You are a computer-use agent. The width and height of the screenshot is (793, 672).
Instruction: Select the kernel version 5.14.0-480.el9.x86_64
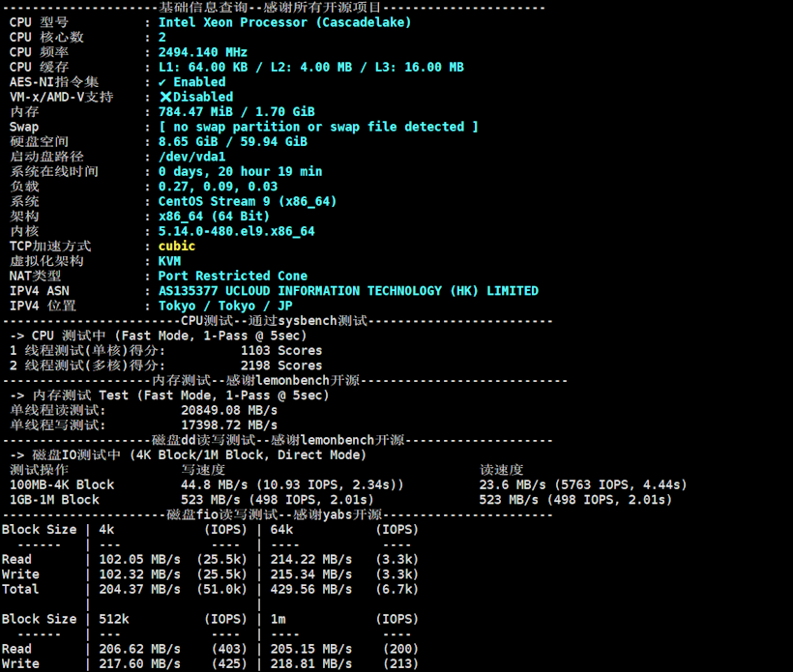[236, 231]
